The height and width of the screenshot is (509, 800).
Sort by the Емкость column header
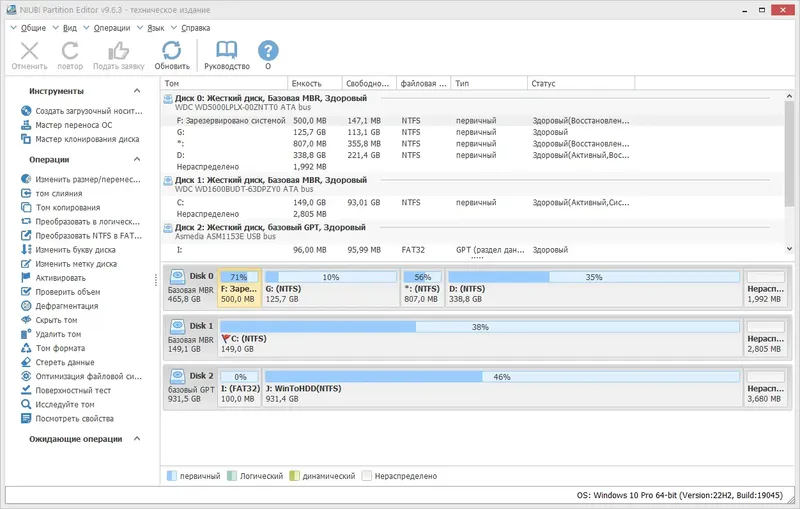(315, 83)
